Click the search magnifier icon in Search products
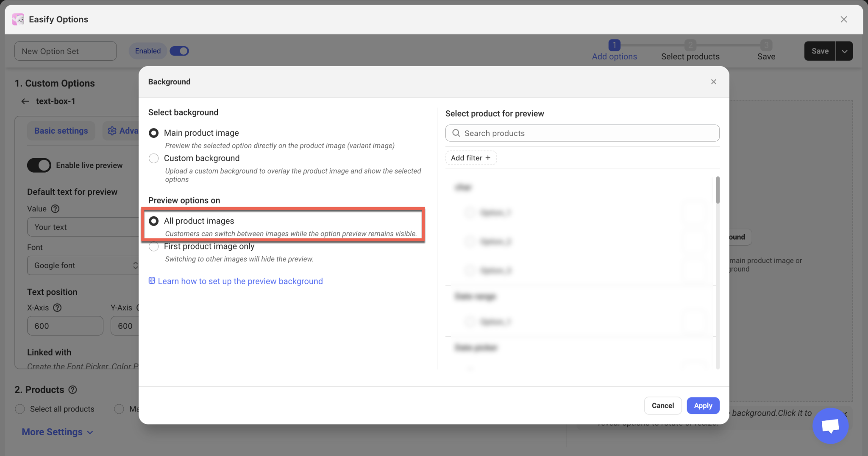Image resolution: width=868 pixels, height=456 pixels. 456,133
